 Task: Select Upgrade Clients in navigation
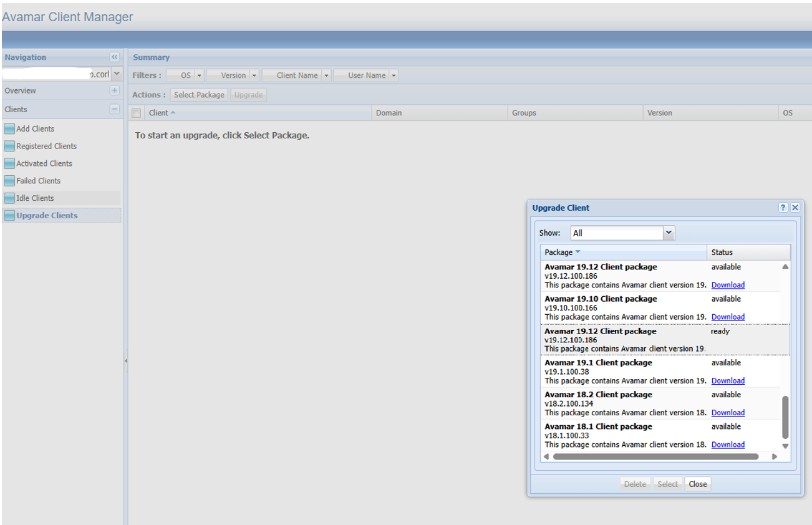47,216
